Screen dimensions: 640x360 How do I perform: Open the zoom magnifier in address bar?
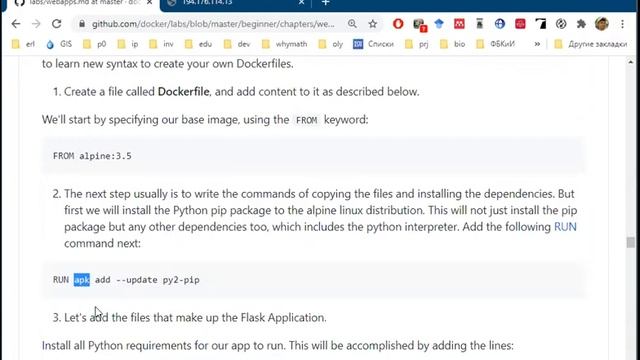tap(352, 24)
